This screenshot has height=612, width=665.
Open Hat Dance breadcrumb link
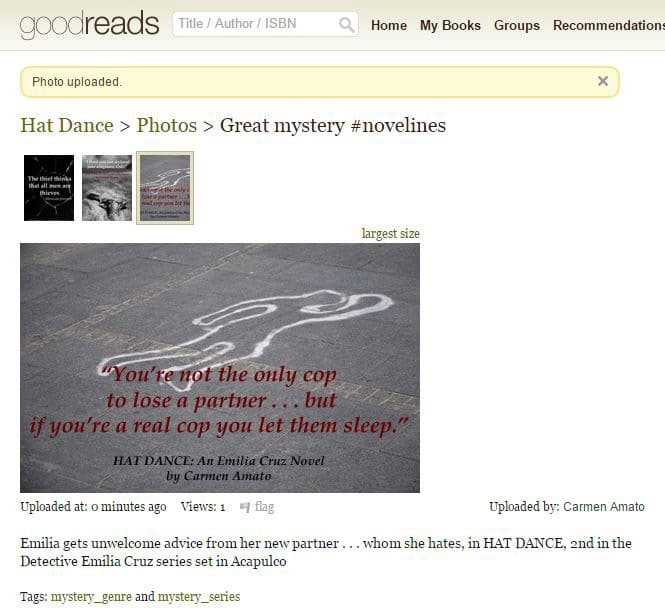[x=67, y=126]
